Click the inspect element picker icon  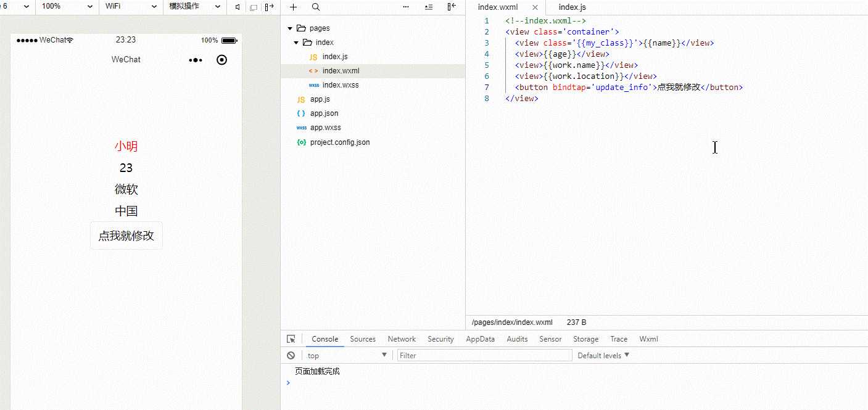[x=291, y=339]
